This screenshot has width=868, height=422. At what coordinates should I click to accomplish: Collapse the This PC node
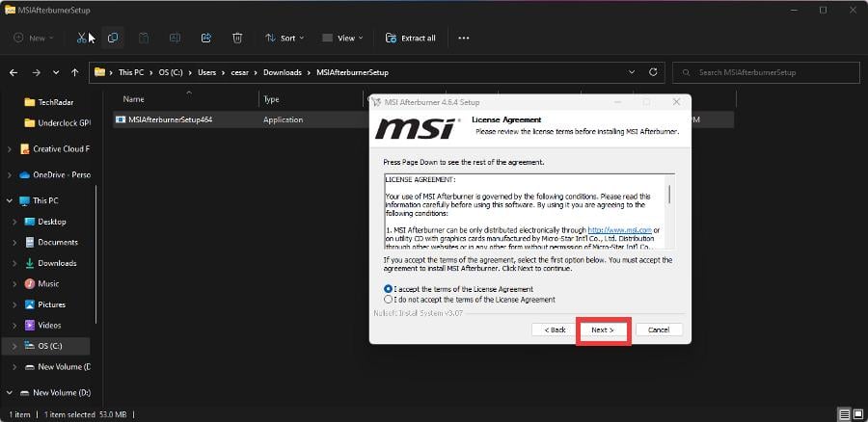click(10, 200)
